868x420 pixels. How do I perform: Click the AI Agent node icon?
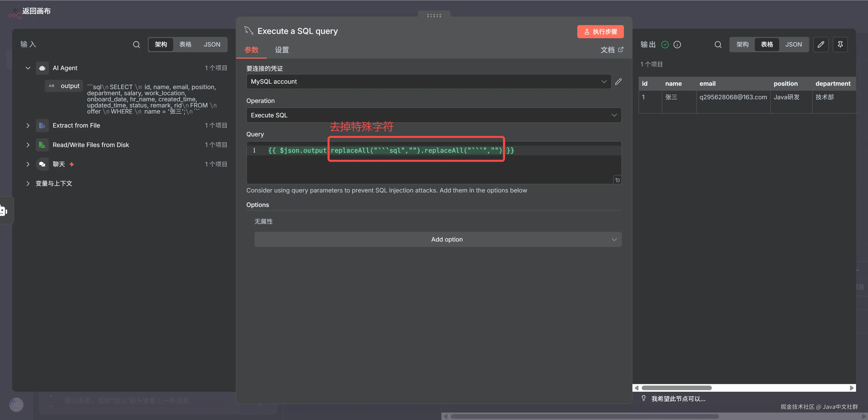42,68
